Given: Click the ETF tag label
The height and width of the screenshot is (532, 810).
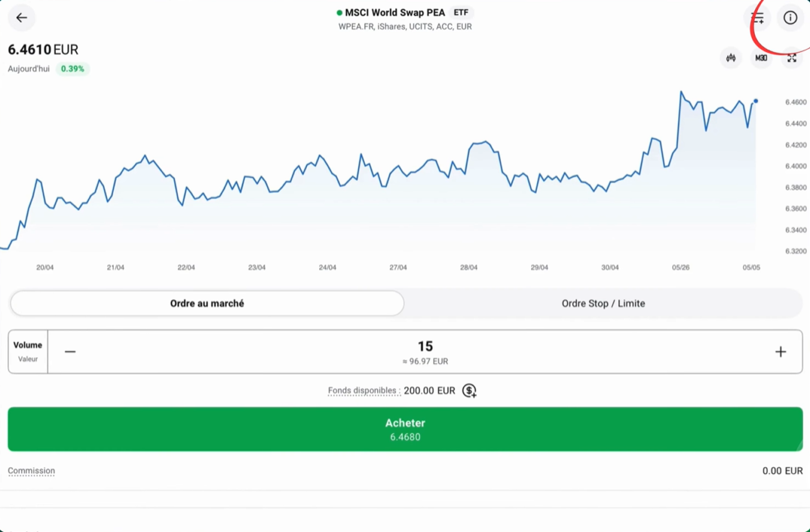Looking at the screenshot, I should point(461,13).
